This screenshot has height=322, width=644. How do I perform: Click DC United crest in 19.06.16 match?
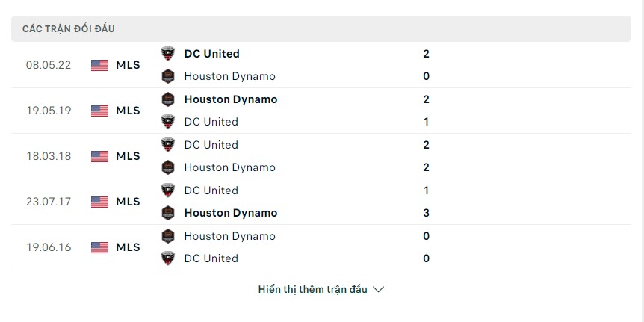click(x=168, y=258)
